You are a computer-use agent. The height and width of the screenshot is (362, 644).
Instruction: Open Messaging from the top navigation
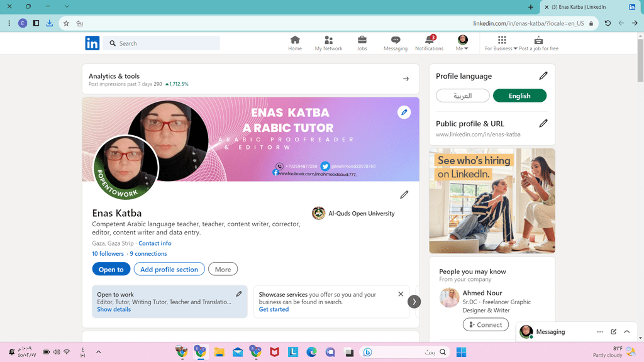coord(395,43)
